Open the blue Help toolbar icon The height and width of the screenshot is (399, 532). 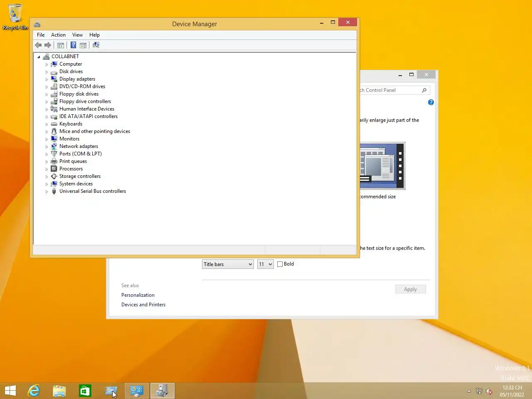tap(73, 45)
